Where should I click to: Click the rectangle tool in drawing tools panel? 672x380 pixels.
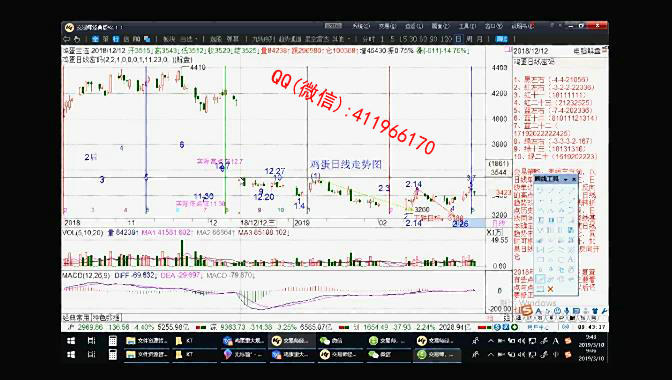pos(540,260)
